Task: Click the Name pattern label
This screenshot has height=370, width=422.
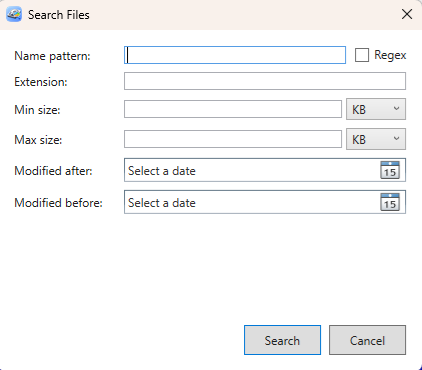Action: [52, 56]
